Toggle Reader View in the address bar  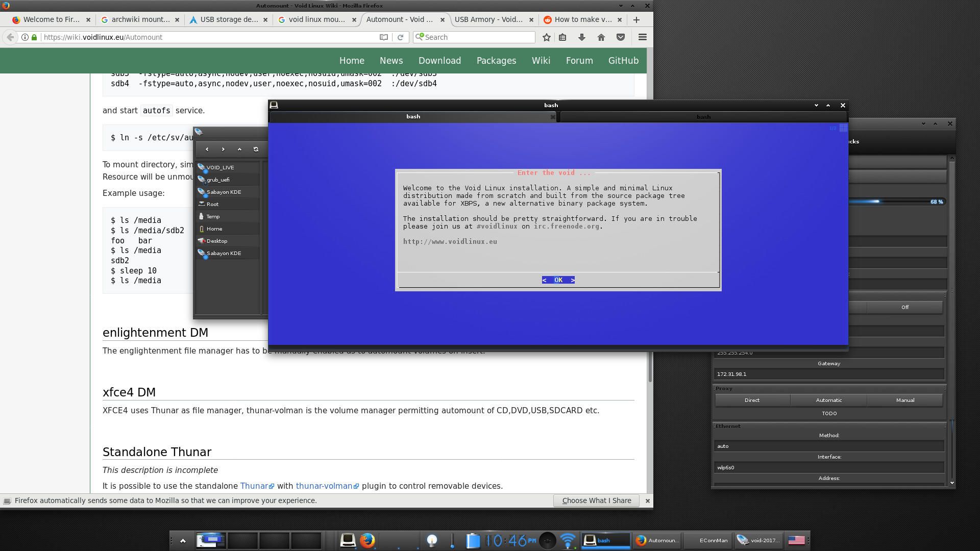click(x=384, y=37)
